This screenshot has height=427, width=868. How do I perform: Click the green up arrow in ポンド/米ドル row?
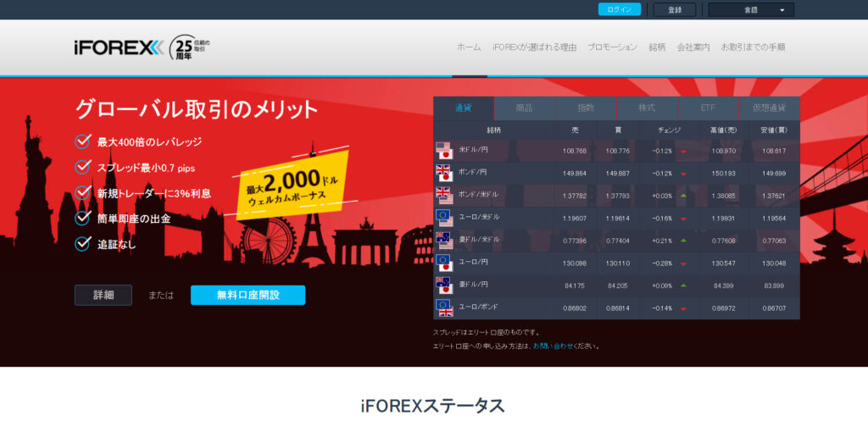coord(684,196)
